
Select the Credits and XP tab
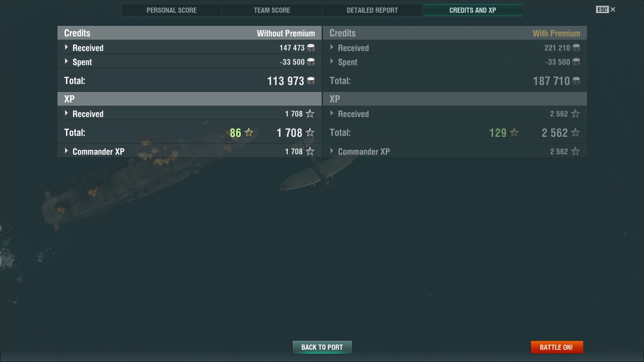coord(473,10)
